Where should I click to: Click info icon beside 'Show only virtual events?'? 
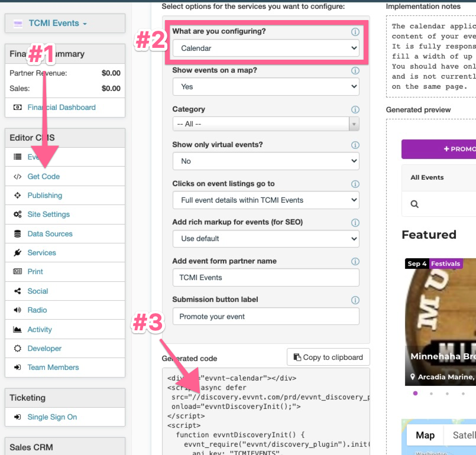(x=355, y=145)
